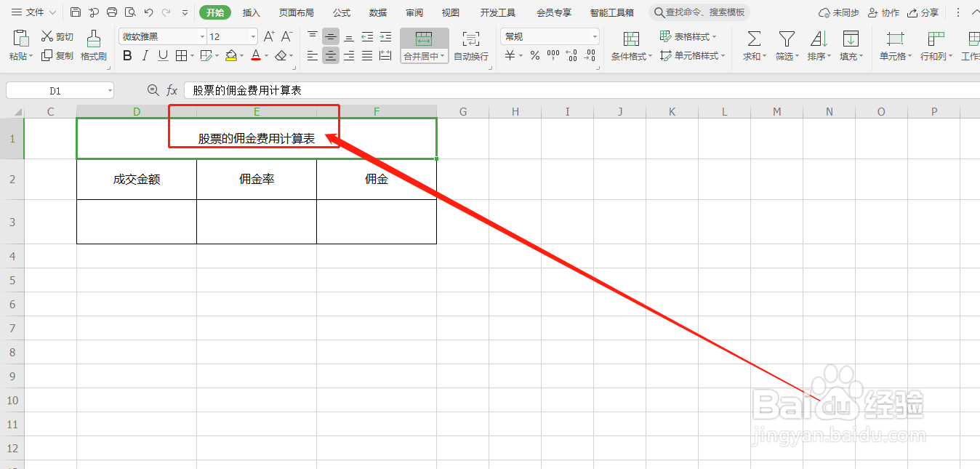Click the decrease decimal places icon
This screenshot has width=980, height=469.
(x=590, y=55)
